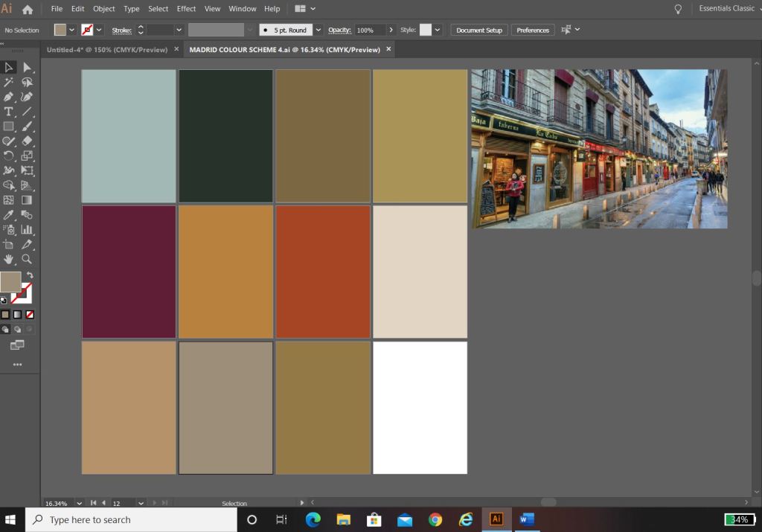Click the Home icon beside Ai logo
The height and width of the screenshot is (532, 762).
coord(28,9)
